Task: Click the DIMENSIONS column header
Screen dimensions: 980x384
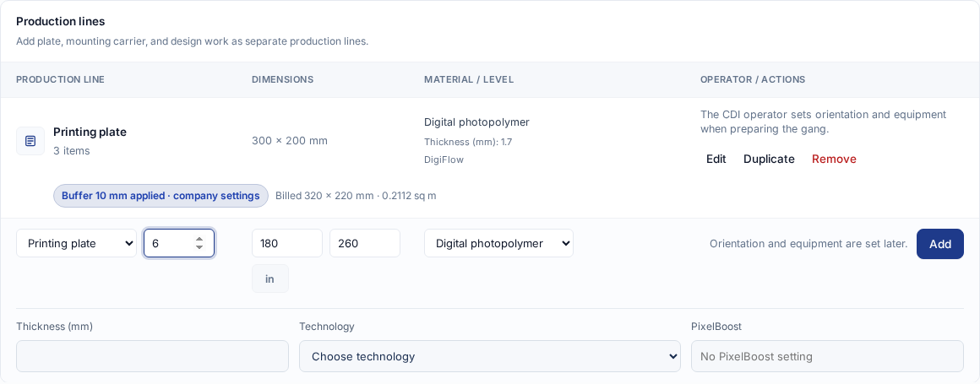Action: [282, 80]
